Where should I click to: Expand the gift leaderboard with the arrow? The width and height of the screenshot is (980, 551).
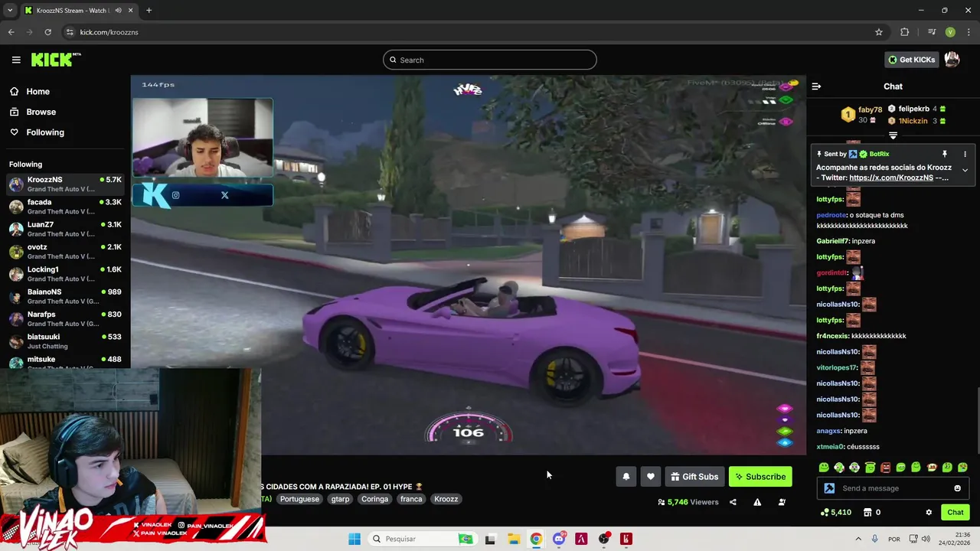(893, 135)
